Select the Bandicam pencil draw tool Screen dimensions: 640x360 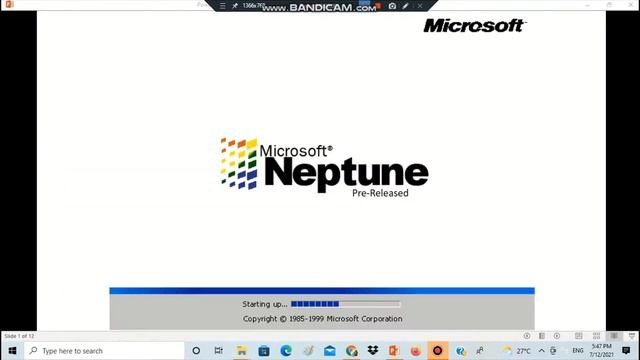405,6
